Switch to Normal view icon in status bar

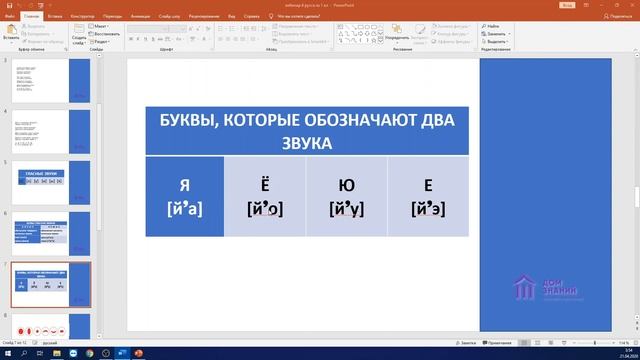(524, 343)
